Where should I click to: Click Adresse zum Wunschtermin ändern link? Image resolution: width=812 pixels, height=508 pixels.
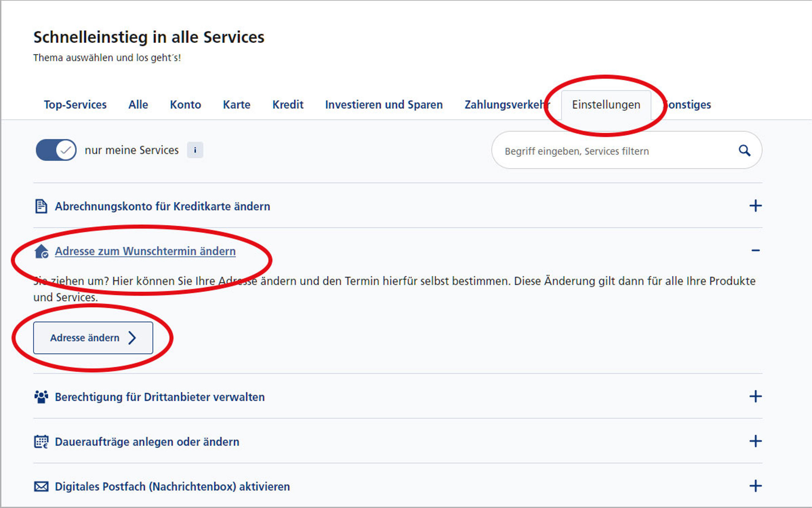(x=145, y=251)
